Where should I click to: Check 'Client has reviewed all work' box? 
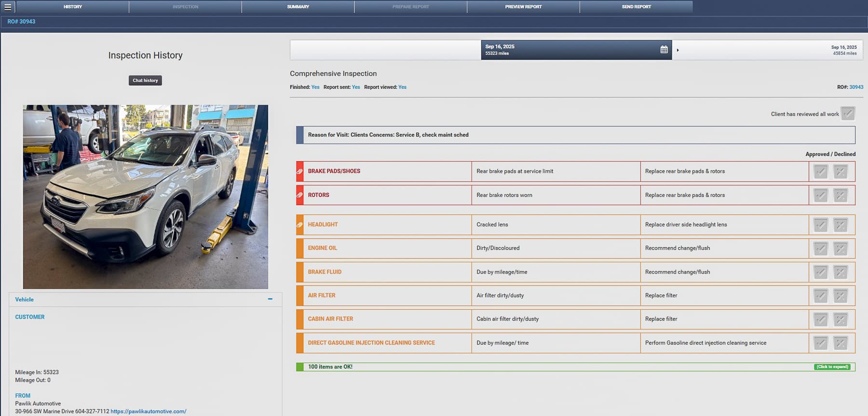pyautogui.click(x=847, y=114)
